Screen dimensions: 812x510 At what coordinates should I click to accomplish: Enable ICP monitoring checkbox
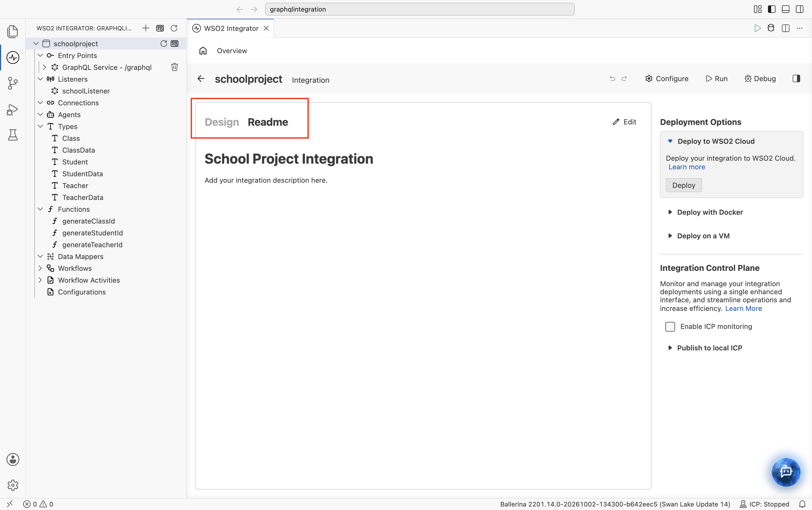point(670,326)
